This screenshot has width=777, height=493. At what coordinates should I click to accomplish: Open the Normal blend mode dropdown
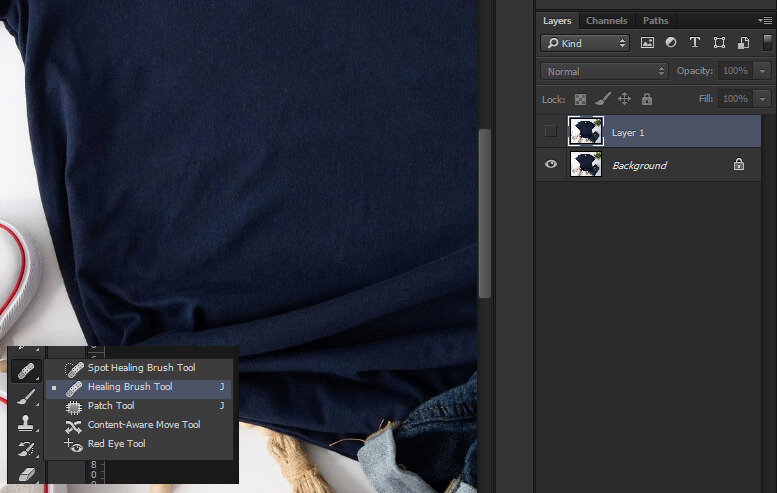(x=604, y=71)
